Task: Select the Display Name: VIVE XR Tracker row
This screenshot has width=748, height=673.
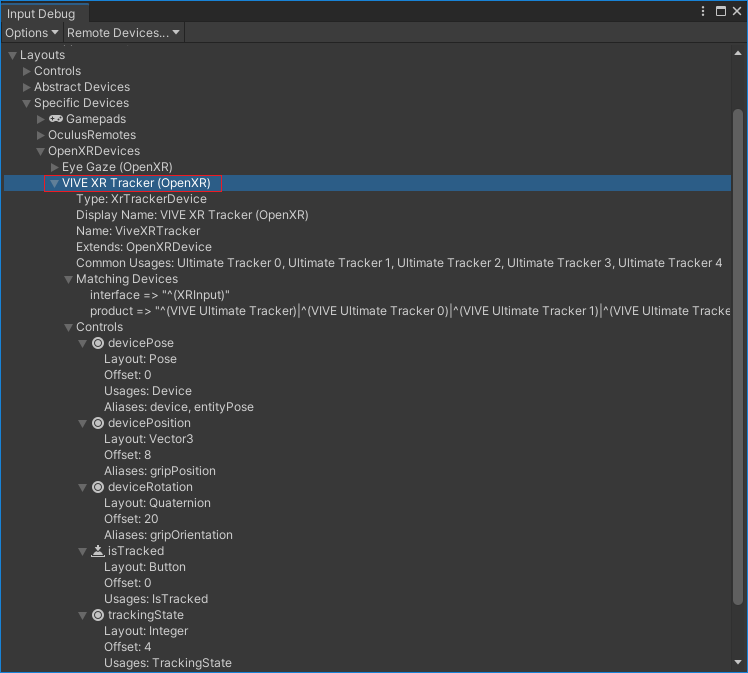Action: pos(367,215)
